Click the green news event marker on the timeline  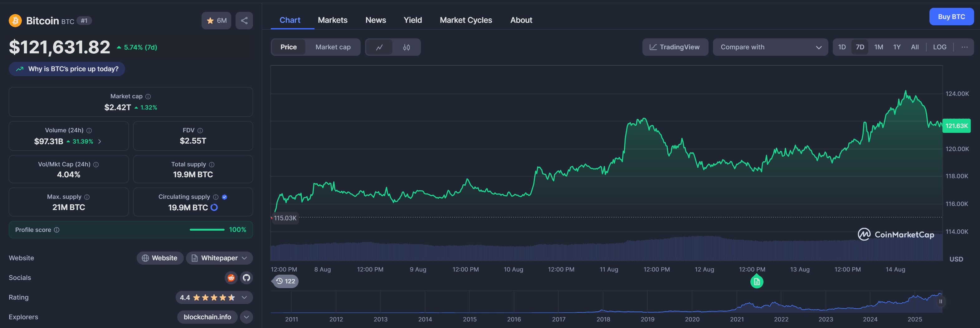tap(757, 281)
